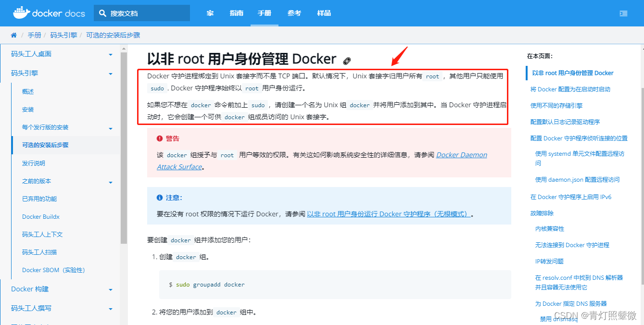Jump to 使用 systemd 单元文件配置远程访问

click(580, 158)
